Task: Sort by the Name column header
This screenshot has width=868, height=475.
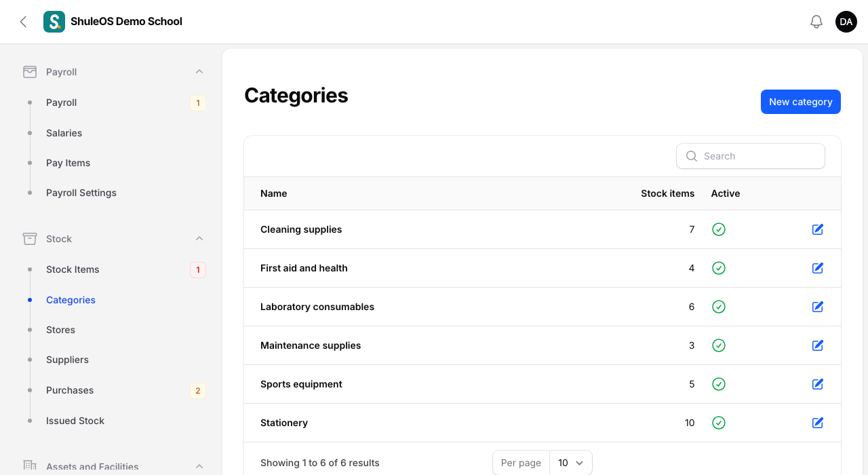Action: [x=274, y=193]
